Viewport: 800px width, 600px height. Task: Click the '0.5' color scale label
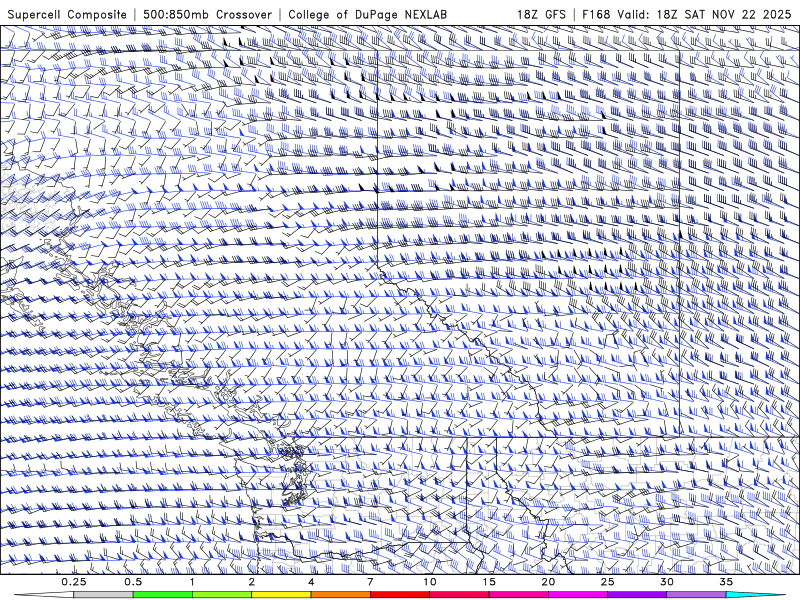coord(133,582)
